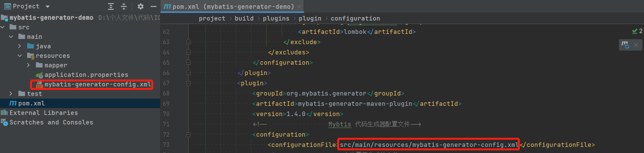
Task: Dismiss the Maven reload notification
Action: [636, 45]
